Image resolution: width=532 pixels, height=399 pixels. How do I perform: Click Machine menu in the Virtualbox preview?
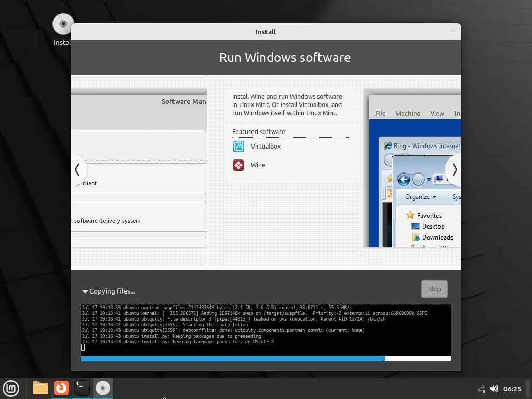[407, 113]
